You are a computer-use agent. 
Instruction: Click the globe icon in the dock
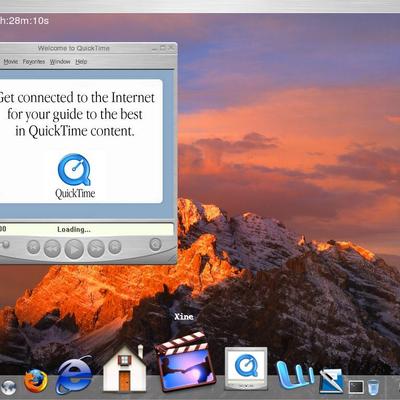point(8,387)
